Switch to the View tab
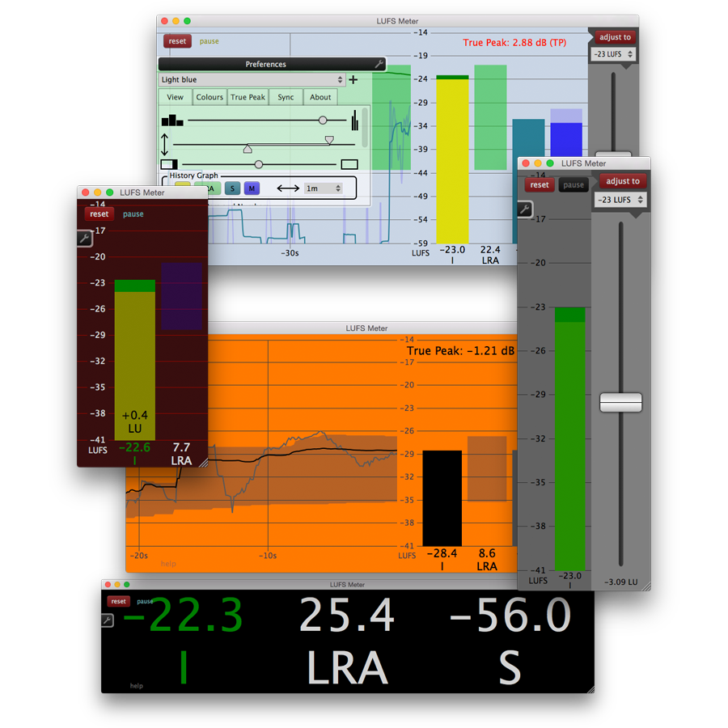728x728 pixels. [175, 97]
